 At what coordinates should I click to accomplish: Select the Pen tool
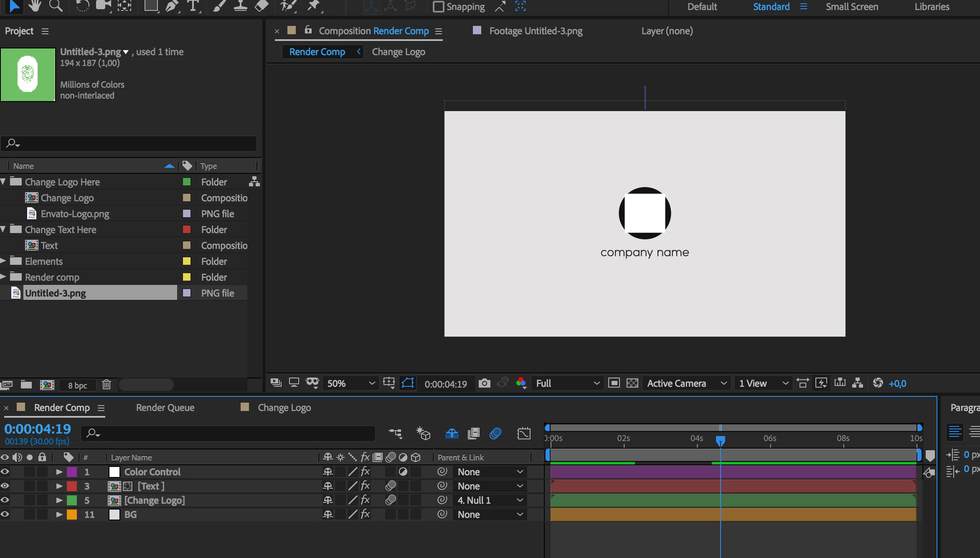171,6
